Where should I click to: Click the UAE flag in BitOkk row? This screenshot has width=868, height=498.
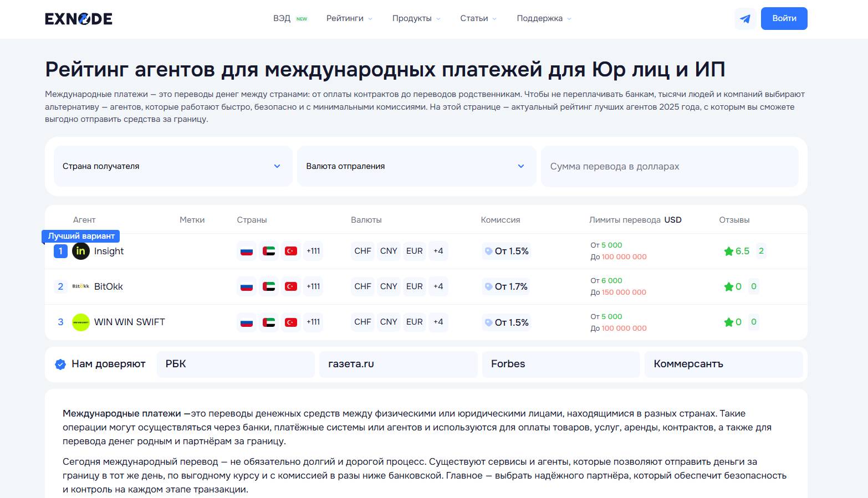pyautogui.click(x=269, y=286)
